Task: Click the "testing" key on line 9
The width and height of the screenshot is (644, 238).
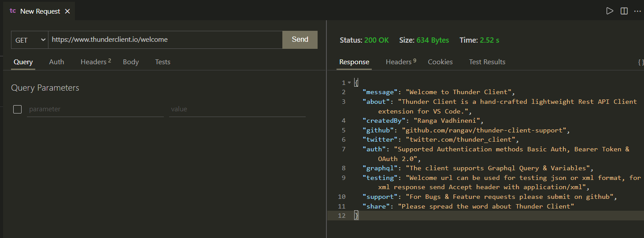Action: point(380,178)
